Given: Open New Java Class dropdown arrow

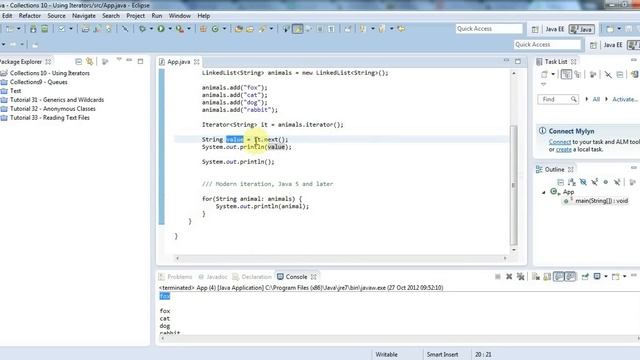Looking at the screenshot, I should click(x=224, y=29).
